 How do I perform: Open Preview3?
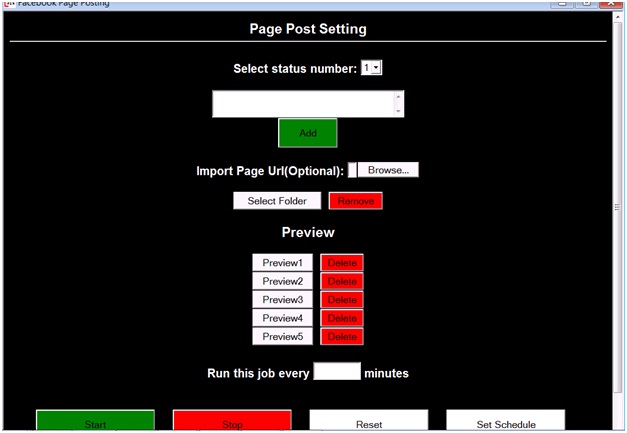pyautogui.click(x=282, y=299)
